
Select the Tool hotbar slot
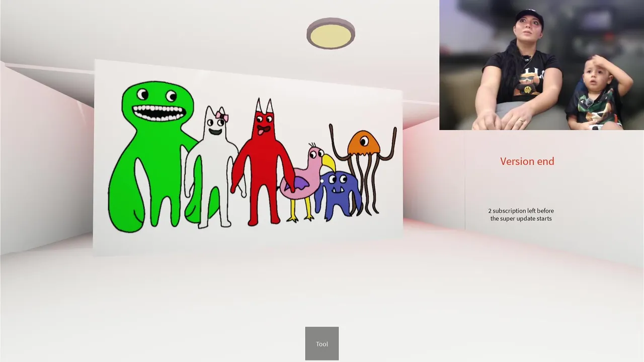pyautogui.click(x=322, y=344)
